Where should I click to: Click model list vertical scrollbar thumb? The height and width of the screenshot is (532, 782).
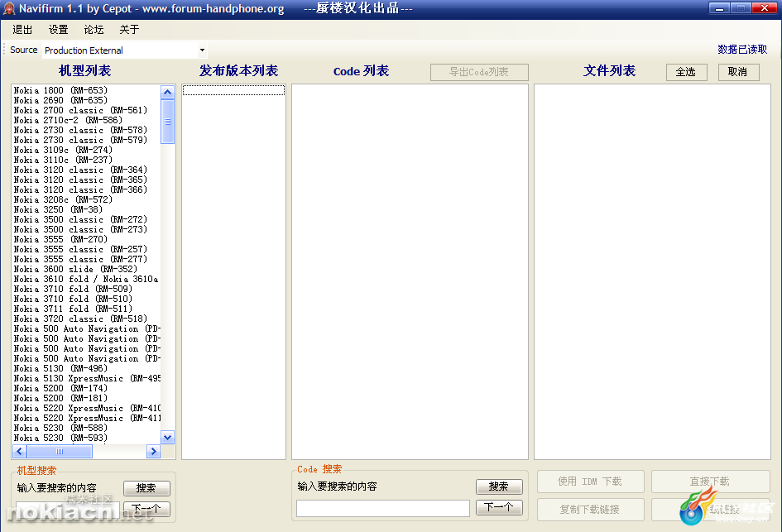click(167, 122)
